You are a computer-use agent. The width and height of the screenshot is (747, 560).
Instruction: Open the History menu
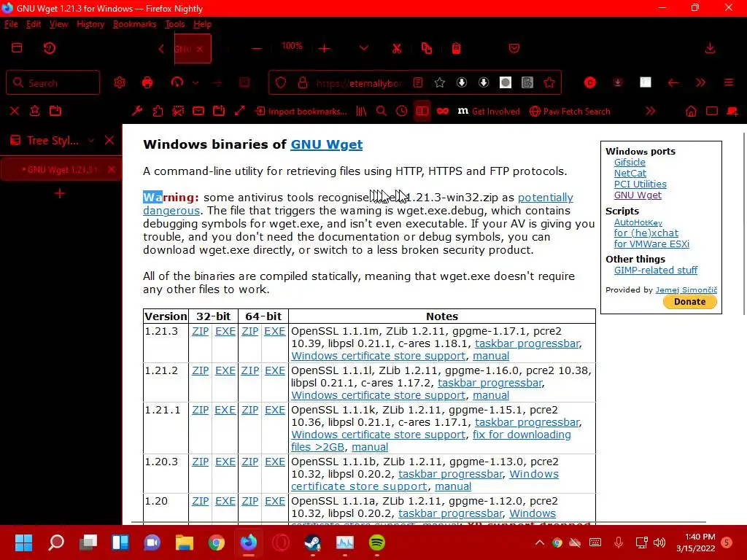coord(90,24)
